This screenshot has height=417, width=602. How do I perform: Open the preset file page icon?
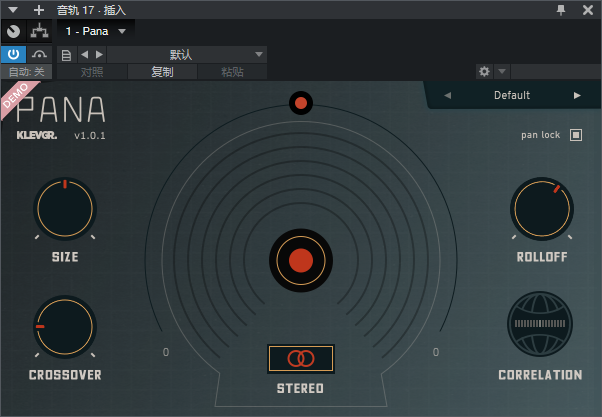66,55
